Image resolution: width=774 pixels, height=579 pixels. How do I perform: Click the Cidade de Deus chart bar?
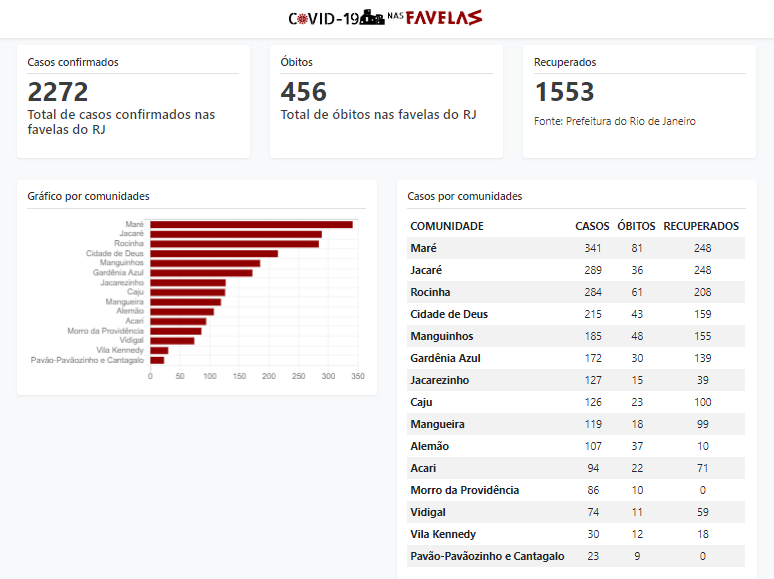(213, 253)
